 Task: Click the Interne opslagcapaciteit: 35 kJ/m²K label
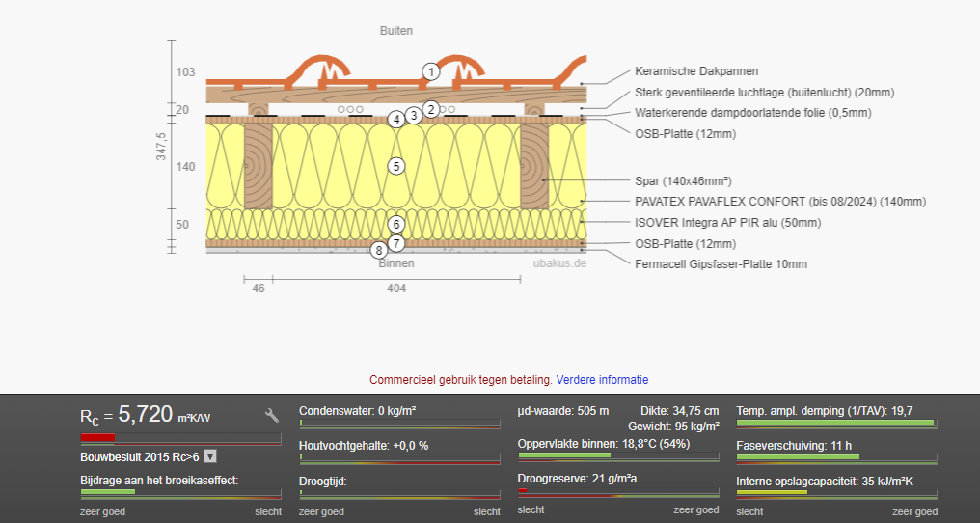(x=825, y=482)
